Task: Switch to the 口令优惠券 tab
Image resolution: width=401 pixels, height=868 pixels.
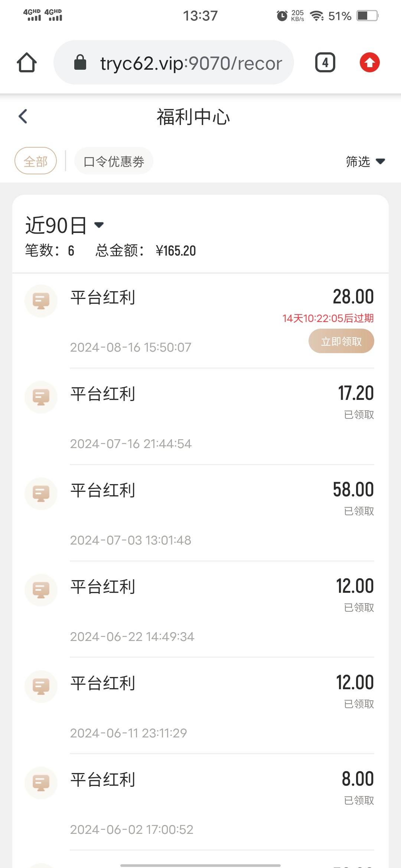Action: tap(114, 161)
